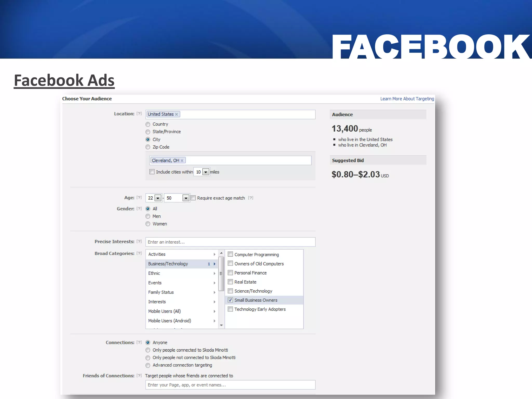Open the miles radius dropdown

click(x=205, y=172)
